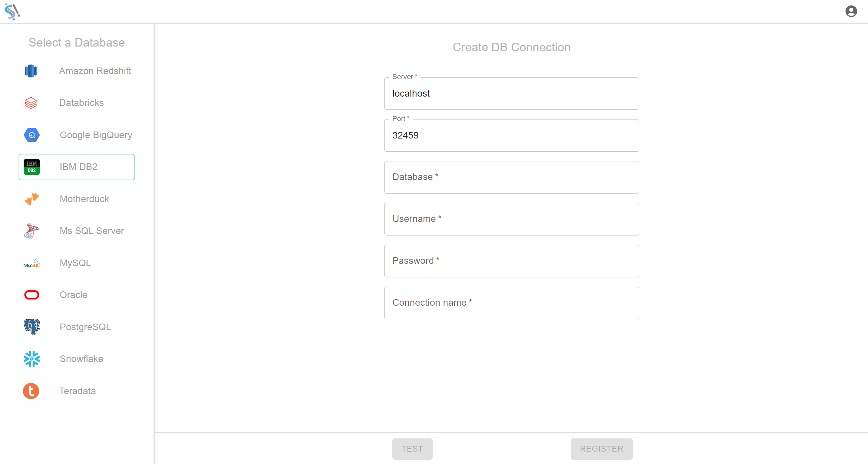
Task: Click into the Database field
Action: [511, 177]
